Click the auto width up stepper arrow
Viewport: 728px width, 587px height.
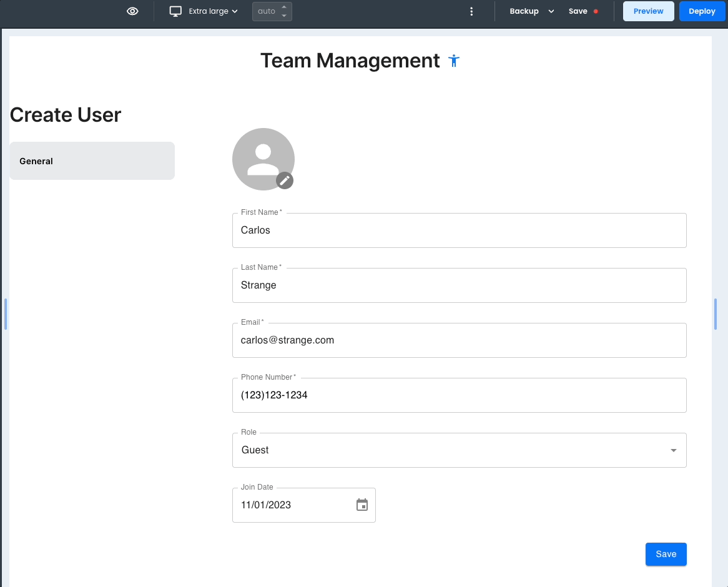coord(284,7)
